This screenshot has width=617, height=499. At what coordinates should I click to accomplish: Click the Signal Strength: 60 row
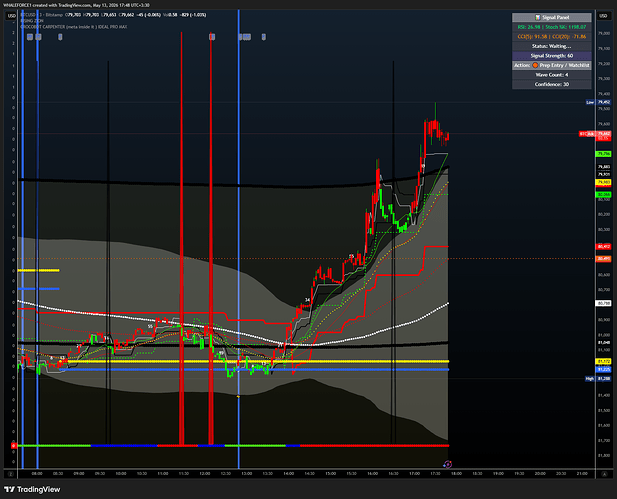pyautogui.click(x=552, y=55)
